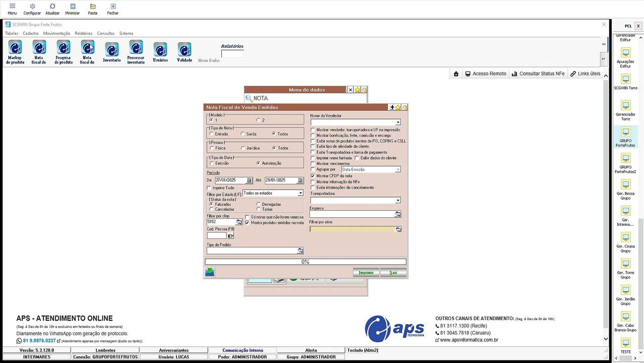This screenshot has height=363, width=644.
Task: Open the Markup de produto shortcut
Action: click(x=15, y=52)
